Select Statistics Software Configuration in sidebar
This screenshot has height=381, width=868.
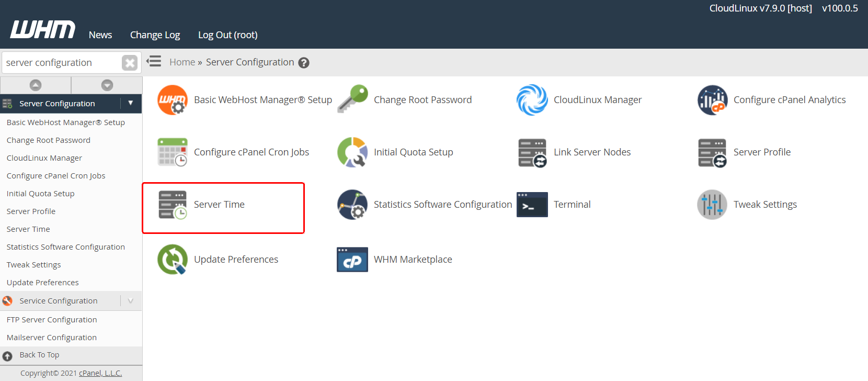(66, 247)
